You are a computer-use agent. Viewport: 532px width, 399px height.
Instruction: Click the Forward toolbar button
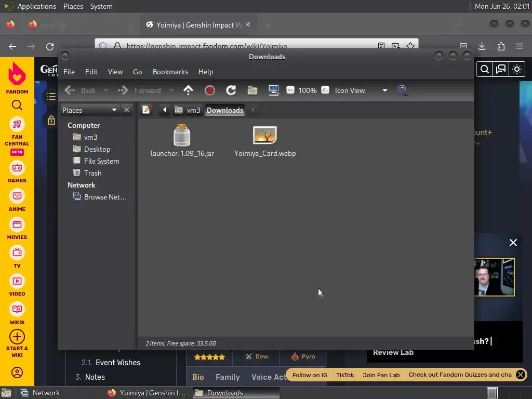pyautogui.click(x=140, y=90)
